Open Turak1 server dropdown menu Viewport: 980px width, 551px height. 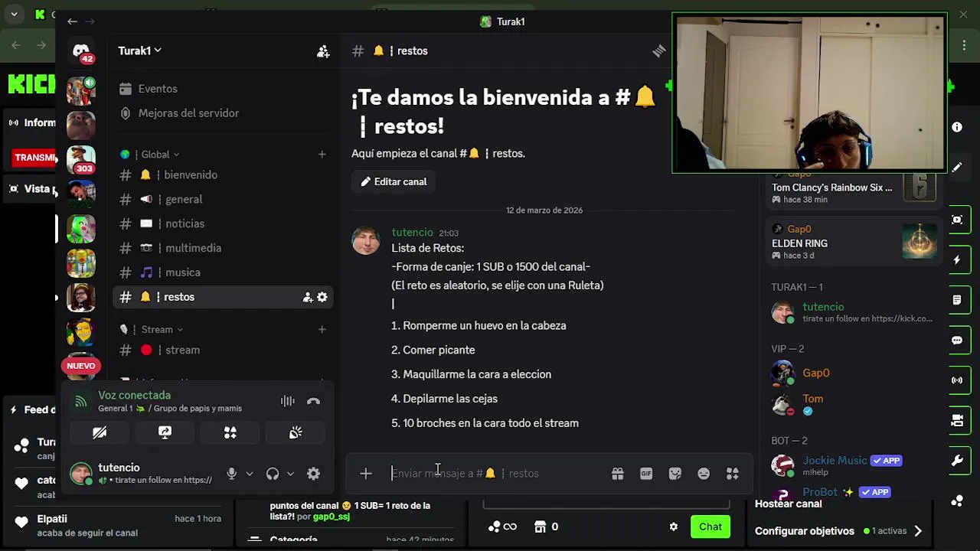[139, 51]
